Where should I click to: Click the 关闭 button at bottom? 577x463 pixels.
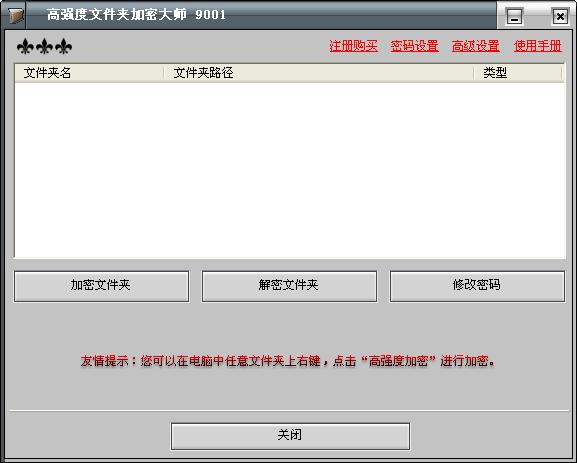(x=290, y=436)
